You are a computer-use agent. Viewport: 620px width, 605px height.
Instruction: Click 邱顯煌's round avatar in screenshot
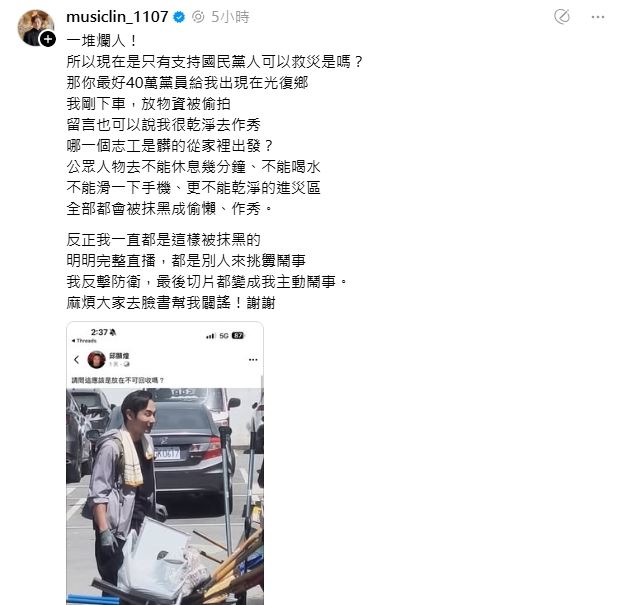pos(96,359)
